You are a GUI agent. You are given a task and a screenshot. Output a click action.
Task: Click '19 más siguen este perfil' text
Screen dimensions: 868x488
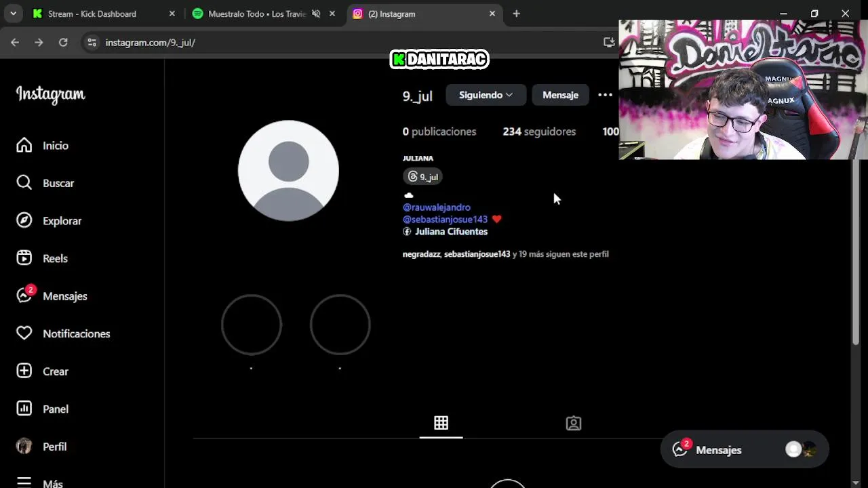coord(564,254)
